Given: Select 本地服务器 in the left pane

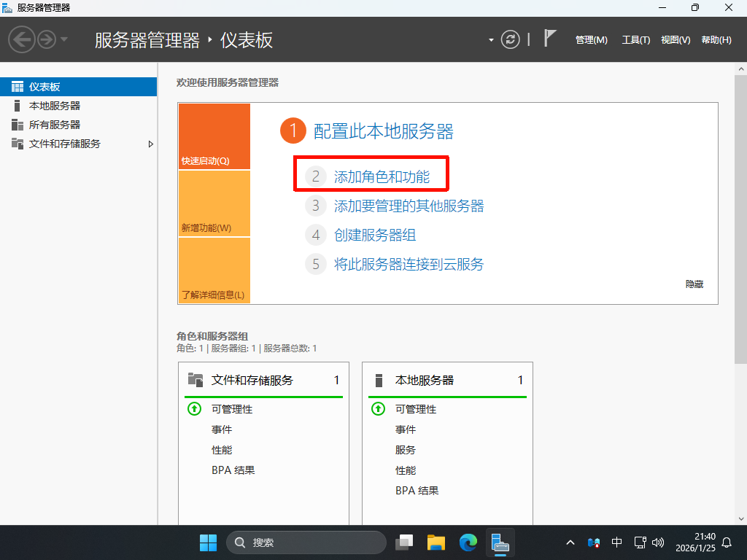Looking at the screenshot, I should point(55,106).
